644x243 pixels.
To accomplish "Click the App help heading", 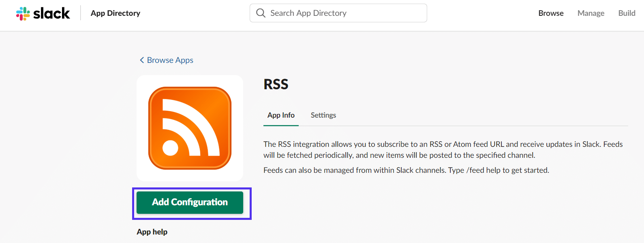I will 152,232.
